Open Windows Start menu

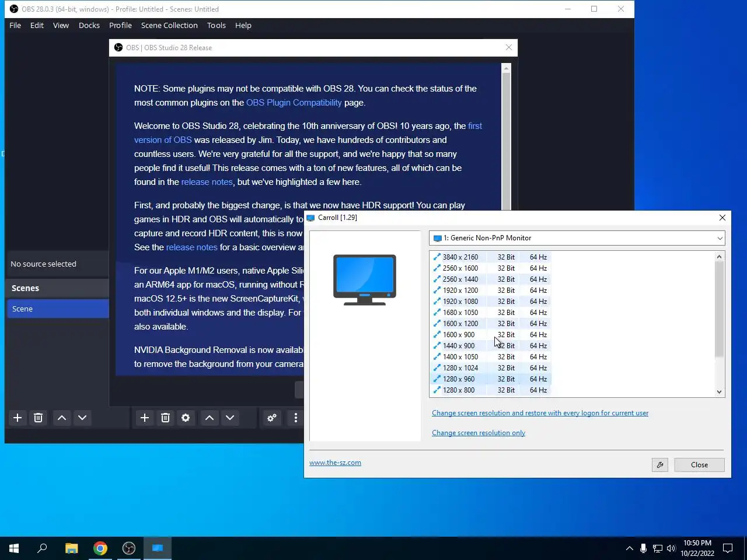pos(14,548)
